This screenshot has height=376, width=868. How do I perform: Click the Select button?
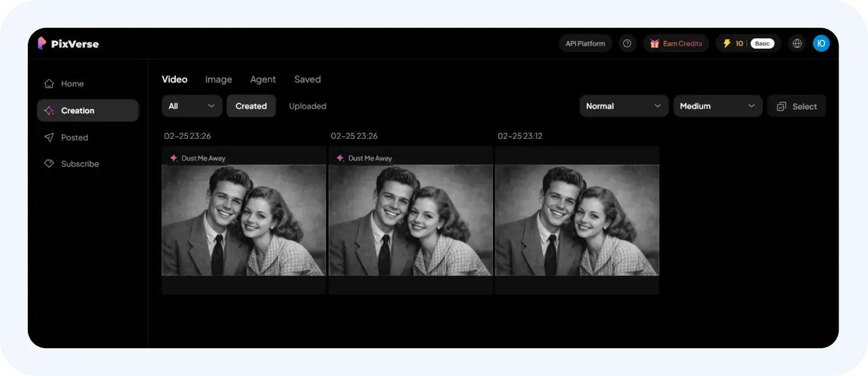pos(796,106)
